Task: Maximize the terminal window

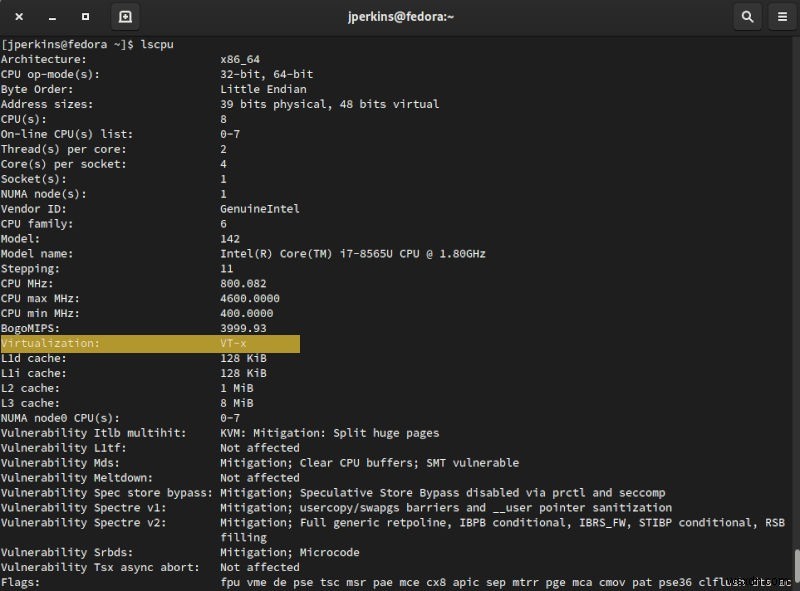Action: tap(84, 16)
